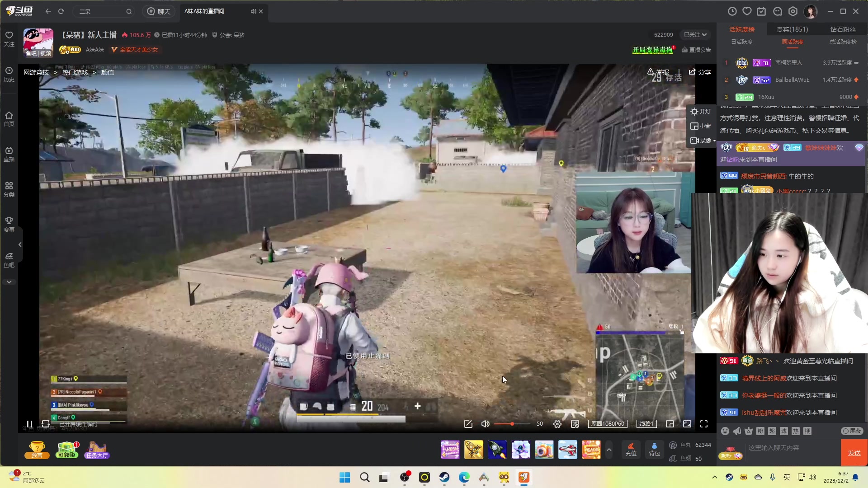The width and height of the screenshot is (868, 488).
Task: Click the 充值 recharge button
Action: (x=631, y=450)
